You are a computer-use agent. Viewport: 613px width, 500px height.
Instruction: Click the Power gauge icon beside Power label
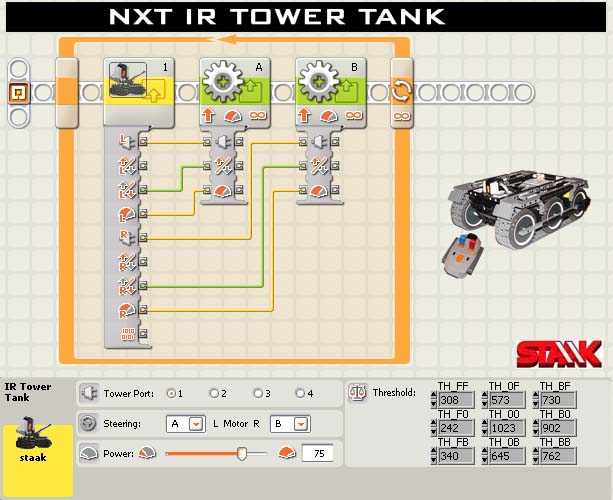click(x=89, y=453)
